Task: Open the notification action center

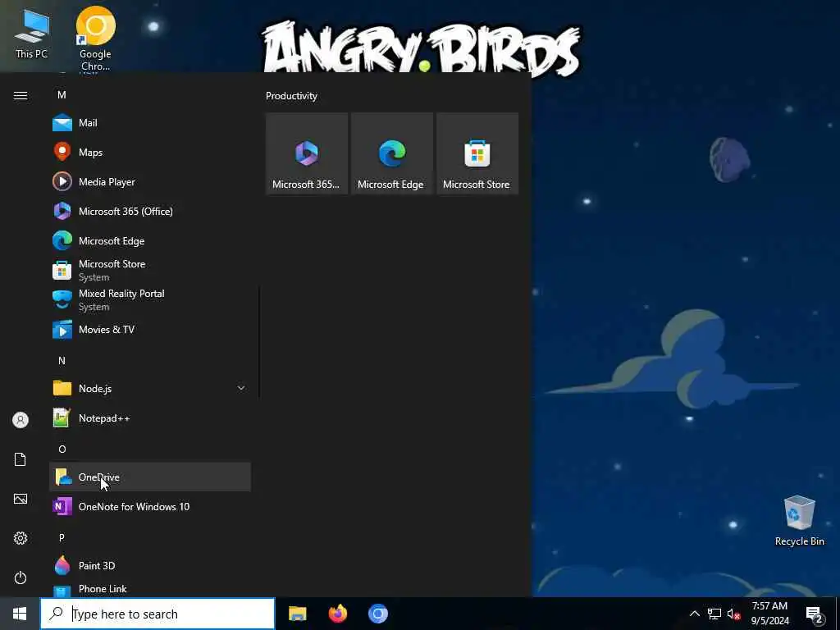Action: 815,614
